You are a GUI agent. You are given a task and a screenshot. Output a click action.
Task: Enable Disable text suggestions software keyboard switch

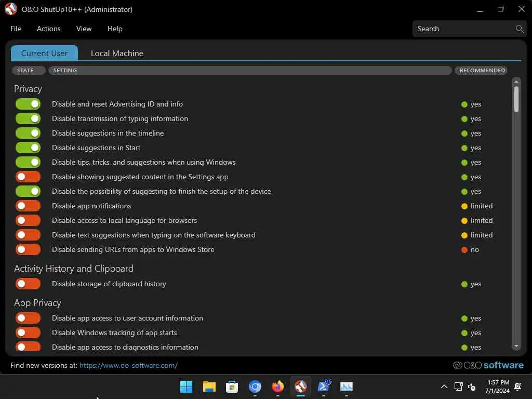coord(28,235)
